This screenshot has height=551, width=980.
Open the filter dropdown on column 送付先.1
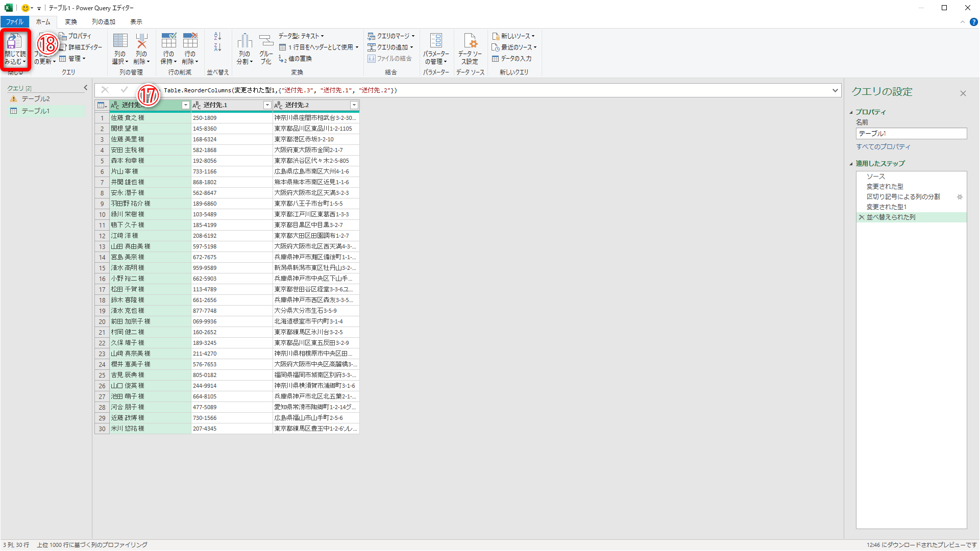[x=267, y=105]
